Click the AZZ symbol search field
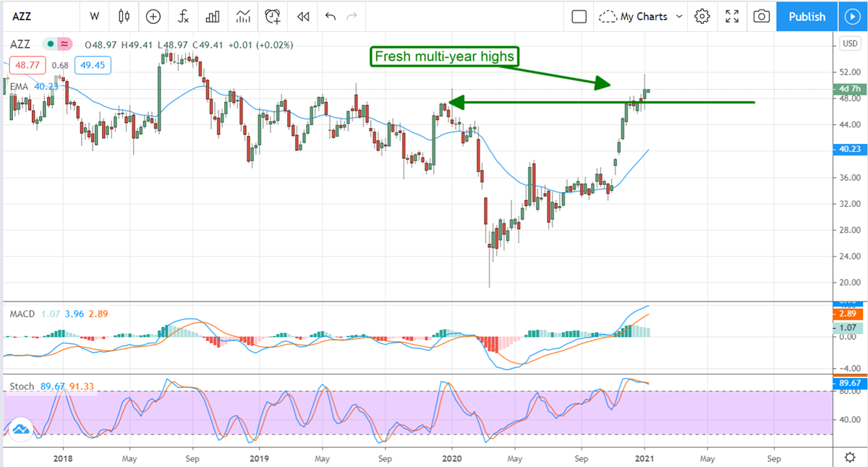This screenshot has height=467, width=868. 36,16
